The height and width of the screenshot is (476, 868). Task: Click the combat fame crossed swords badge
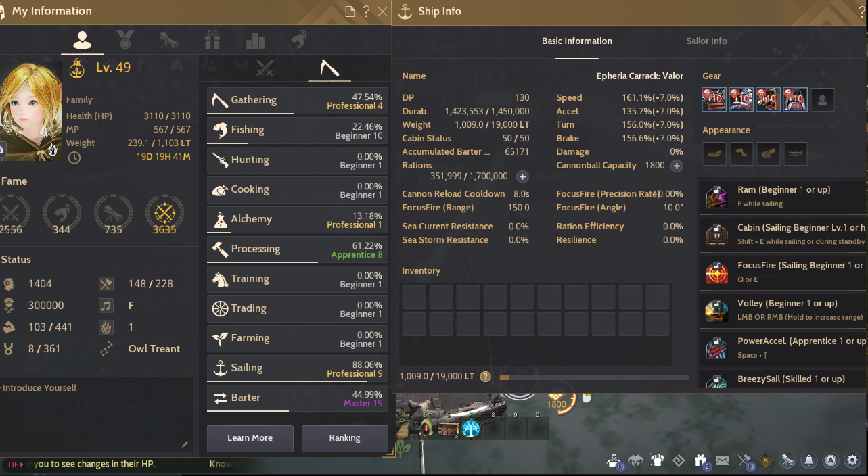[12, 212]
